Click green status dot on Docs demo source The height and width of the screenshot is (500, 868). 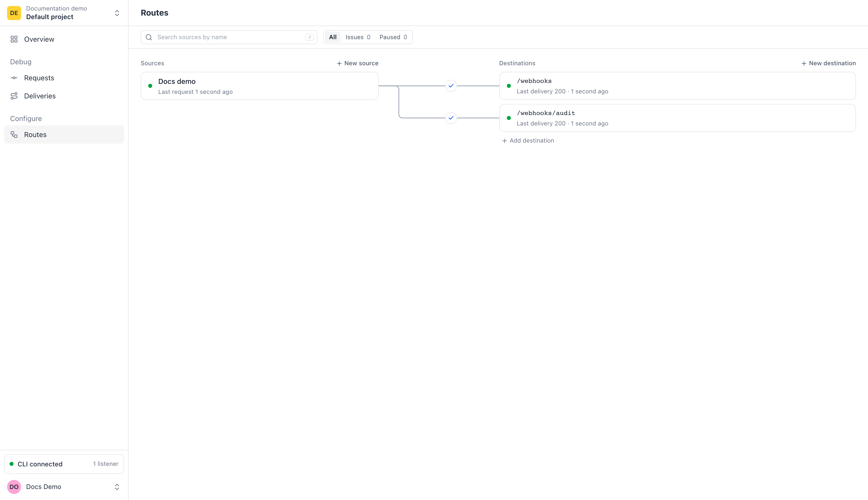click(150, 86)
